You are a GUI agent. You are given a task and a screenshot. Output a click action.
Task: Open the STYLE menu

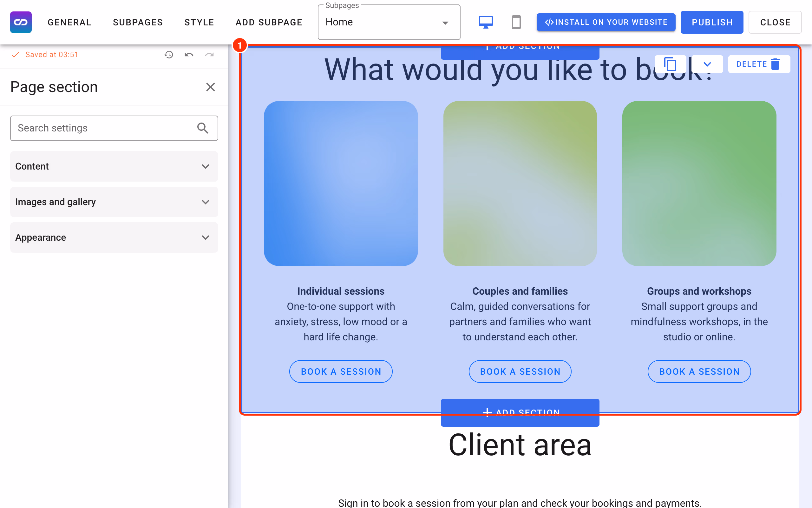[199, 22]
